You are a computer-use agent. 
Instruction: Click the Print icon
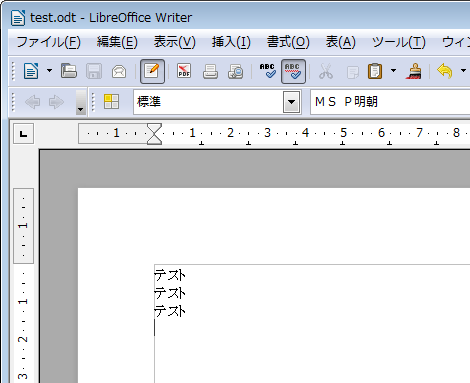[x=210, y=71]
